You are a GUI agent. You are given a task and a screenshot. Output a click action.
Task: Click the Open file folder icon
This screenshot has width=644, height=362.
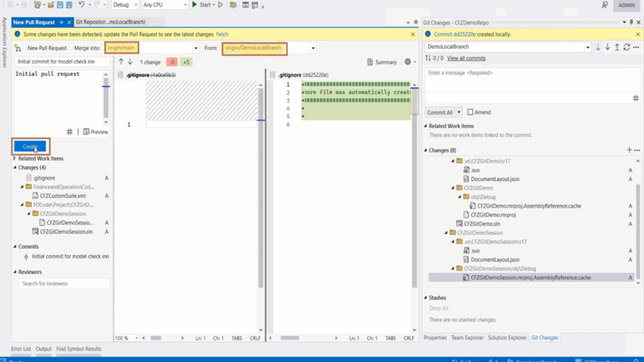coord(50,5)
